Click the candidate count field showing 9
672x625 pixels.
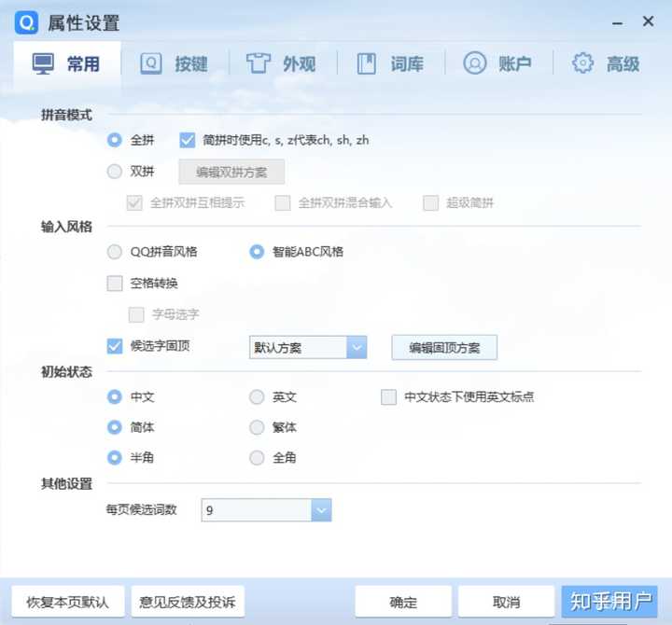[x=266, y=510]
